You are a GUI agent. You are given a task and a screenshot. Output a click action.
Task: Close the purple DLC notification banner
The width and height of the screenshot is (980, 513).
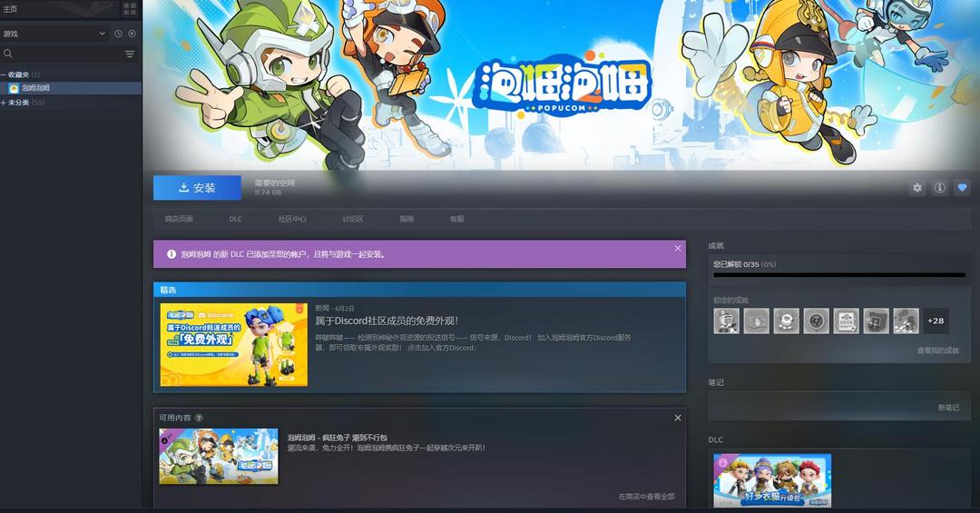pyautogui.click(x=678, y=249)
